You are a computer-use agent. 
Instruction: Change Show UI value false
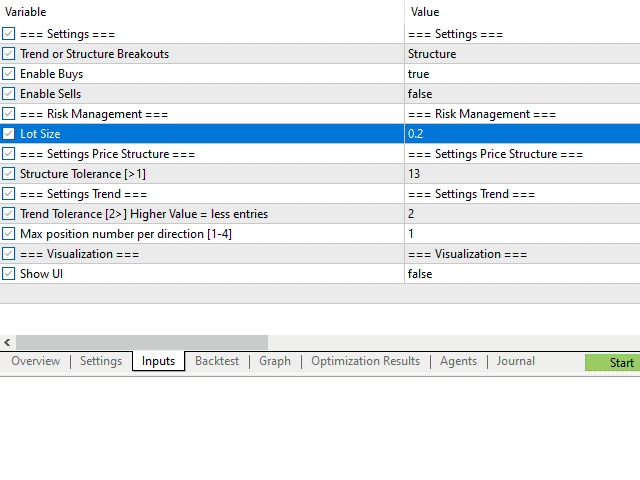click(x=522, y=273)
